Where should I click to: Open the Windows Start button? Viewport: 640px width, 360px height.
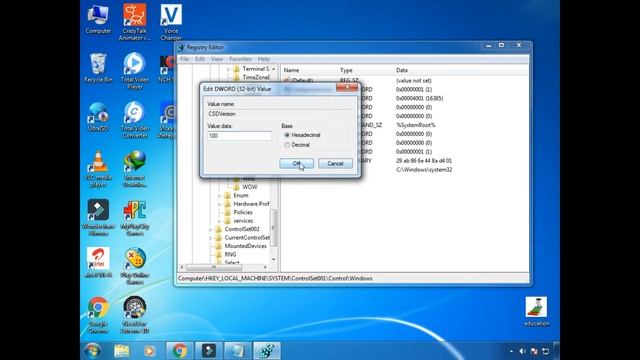pos(93,351)
